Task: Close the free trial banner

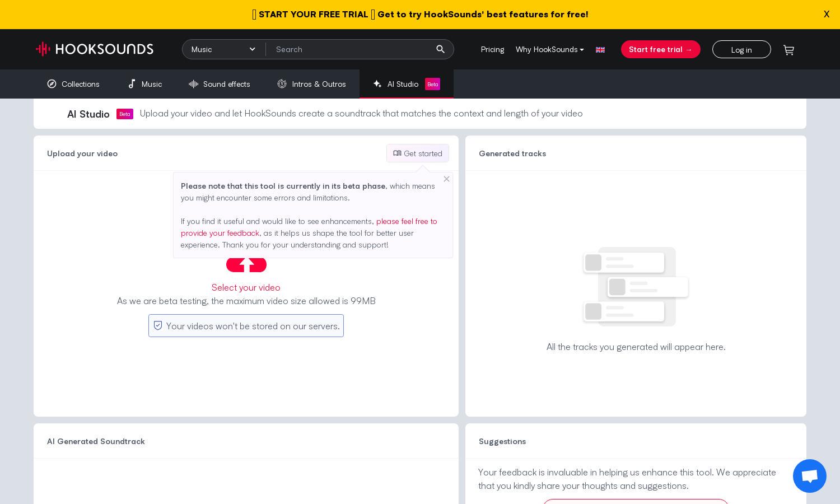Action: point(826,15)
